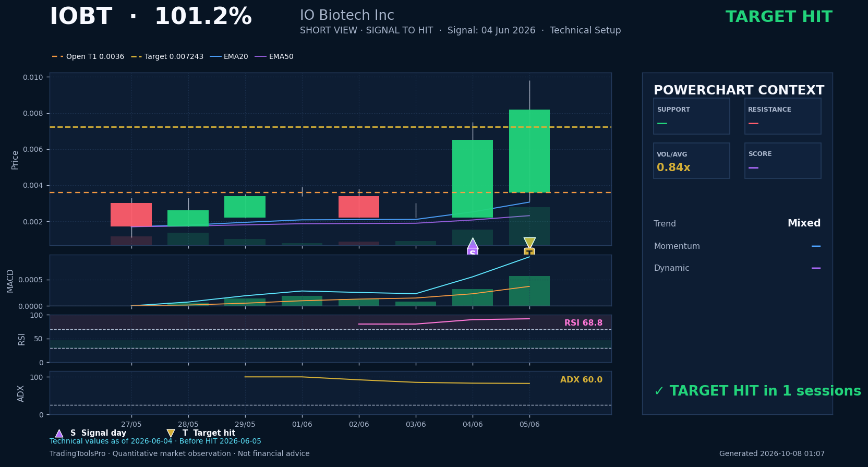Image resolution: width=868 pixels, height=467 pixels.
Task: Select the Open T1 0.0036 legend label
Action: pos(95,56)
